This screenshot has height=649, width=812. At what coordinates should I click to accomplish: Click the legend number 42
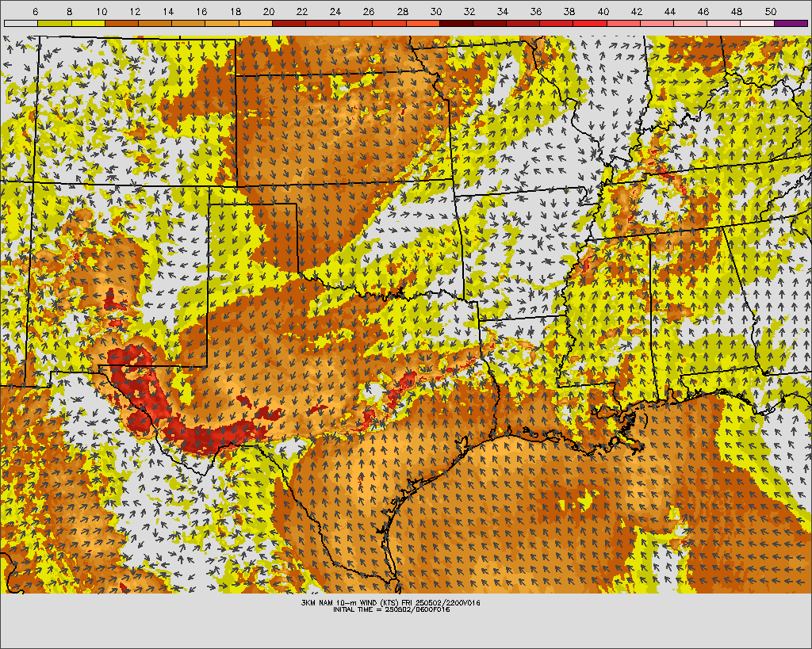637,11
